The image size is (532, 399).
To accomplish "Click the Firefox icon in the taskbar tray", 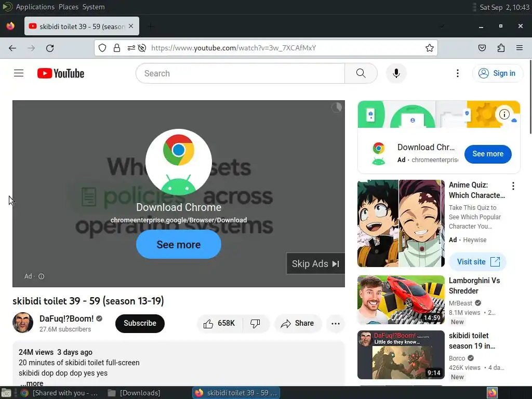I will (x=493, y=393).
